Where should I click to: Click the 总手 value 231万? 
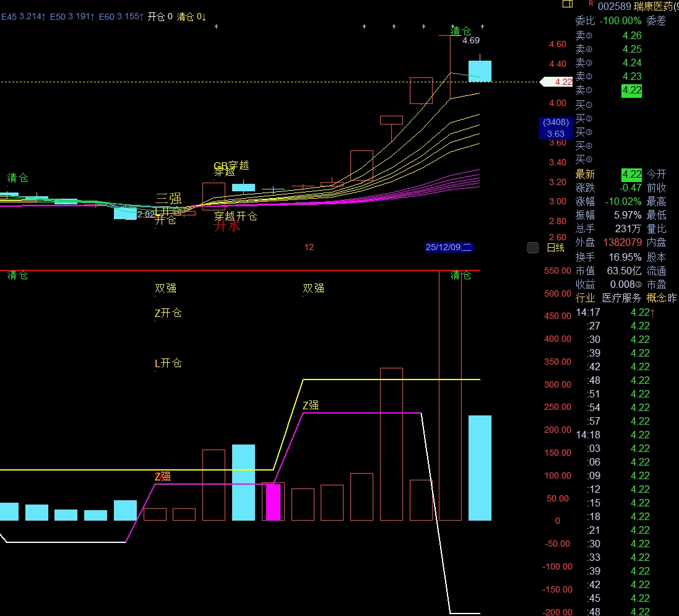(x=628, y=228)
